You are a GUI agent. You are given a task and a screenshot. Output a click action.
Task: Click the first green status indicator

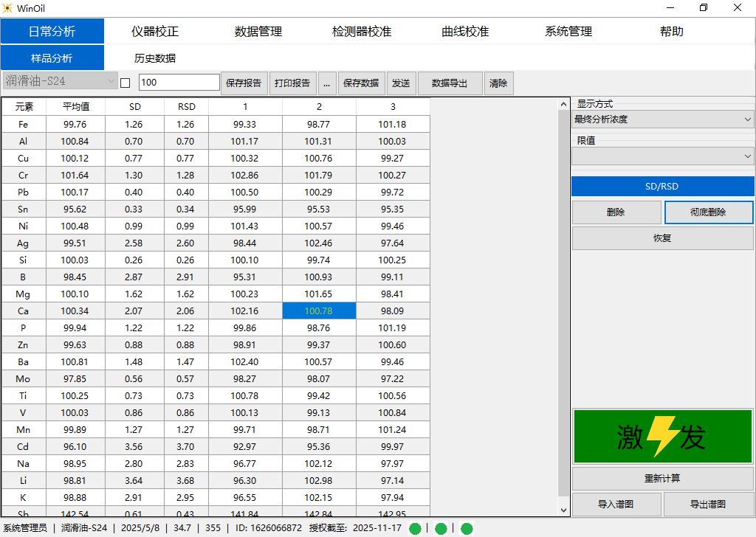415,528
